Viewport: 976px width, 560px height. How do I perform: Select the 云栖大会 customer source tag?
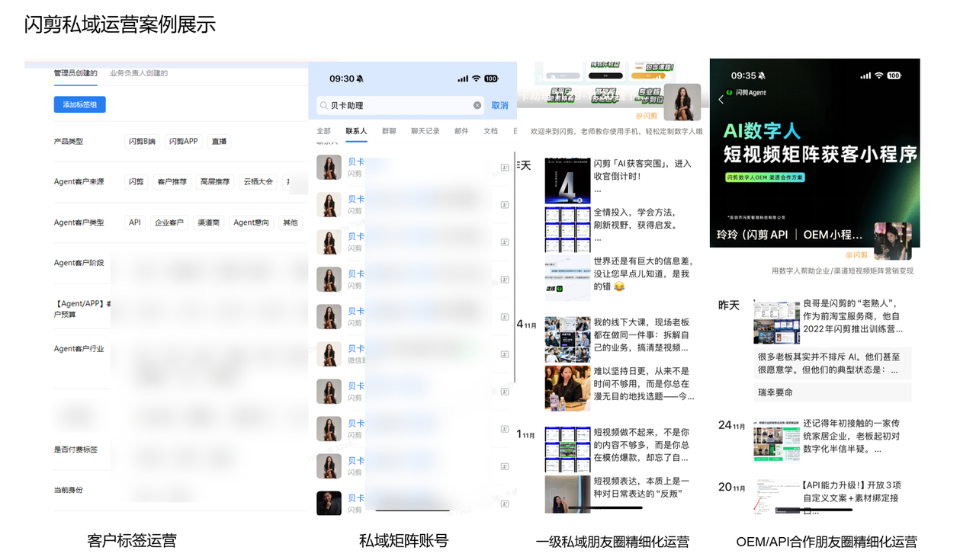[x=258, y=182]
